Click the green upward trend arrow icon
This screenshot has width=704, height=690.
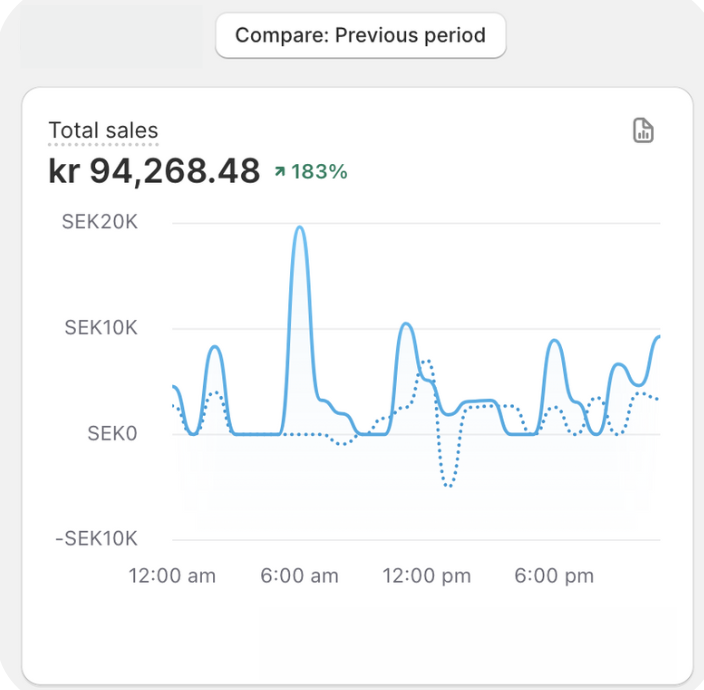coord(280,172)
